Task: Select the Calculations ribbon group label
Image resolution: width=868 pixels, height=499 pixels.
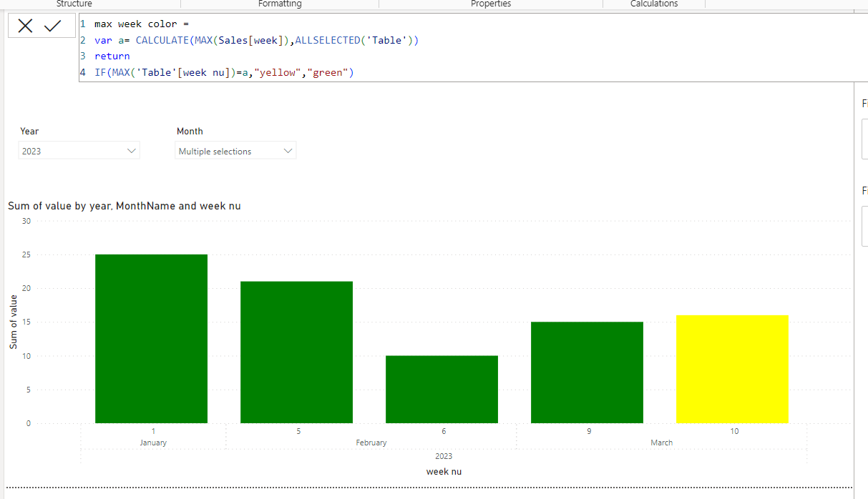Action: (654, 4)
